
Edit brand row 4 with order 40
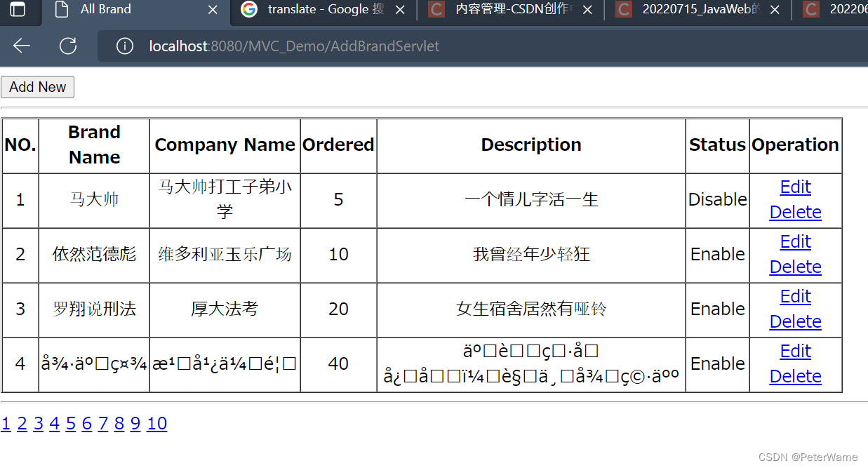coord(795,352)
